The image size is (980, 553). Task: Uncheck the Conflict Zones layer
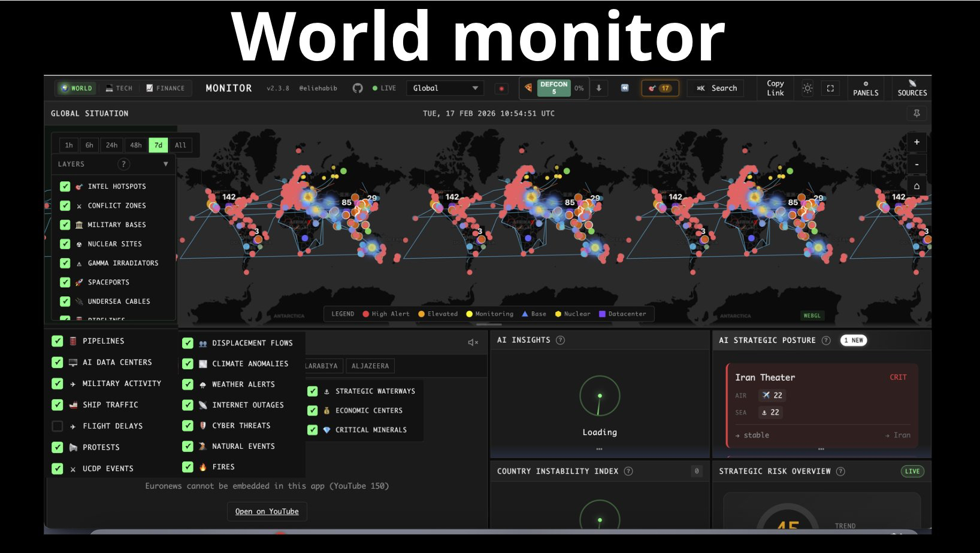pos(65,205)
